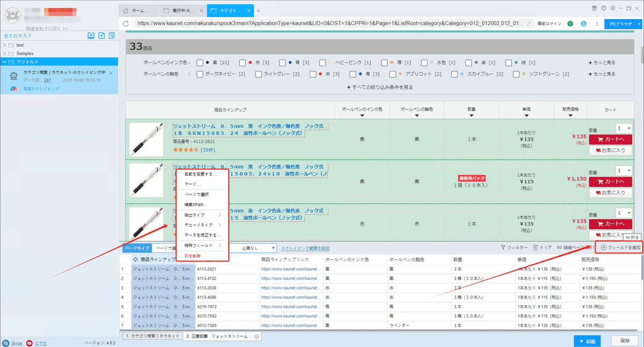This screenshot has width=644, height=347.
Task: Close the 三菱鉛筆 bottom tab with its X
Action: click(257, 336)
